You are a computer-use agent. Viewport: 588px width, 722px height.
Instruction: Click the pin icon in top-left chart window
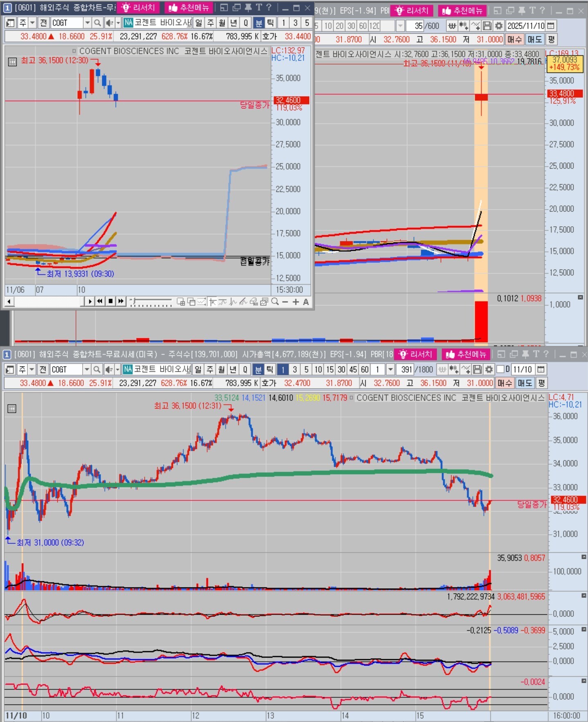click(248, 7)
